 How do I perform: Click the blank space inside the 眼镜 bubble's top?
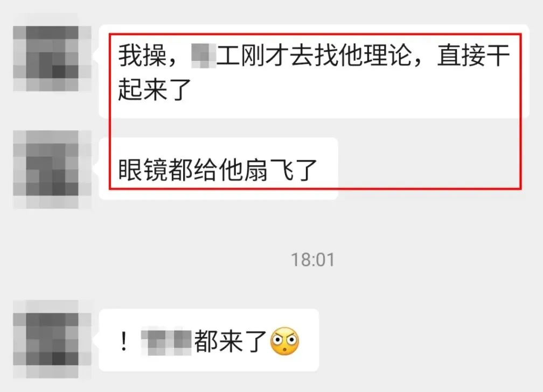219,147
